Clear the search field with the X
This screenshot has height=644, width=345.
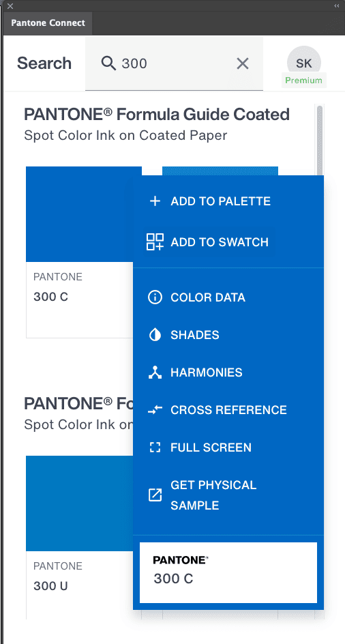243,63
